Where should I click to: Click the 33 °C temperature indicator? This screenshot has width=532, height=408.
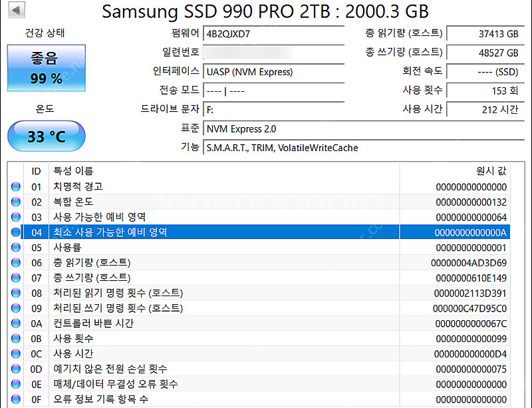[47, 136]
